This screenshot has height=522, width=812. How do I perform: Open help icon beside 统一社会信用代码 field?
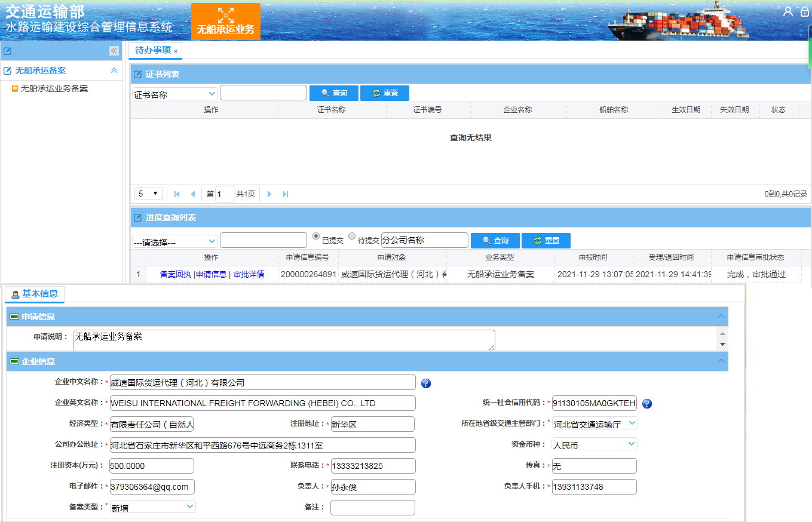click(x=646, y=404)
